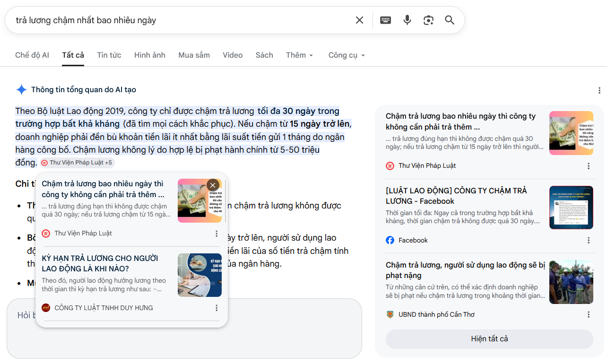Expand the Công cụ dropdown
The width and height of the screenshot is (607, 364).
click(x=347, y=55)
